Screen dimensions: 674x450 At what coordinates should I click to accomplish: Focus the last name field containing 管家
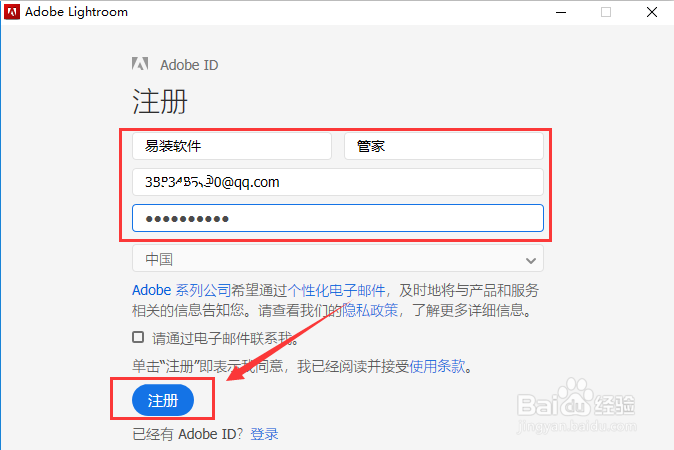pyautogui.click(x=444, y=146)
